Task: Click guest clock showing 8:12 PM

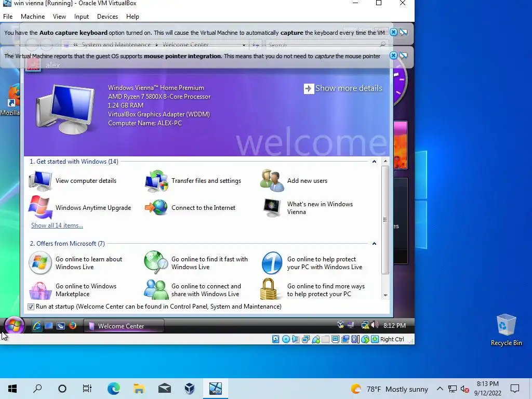Action: click(395, 326)
